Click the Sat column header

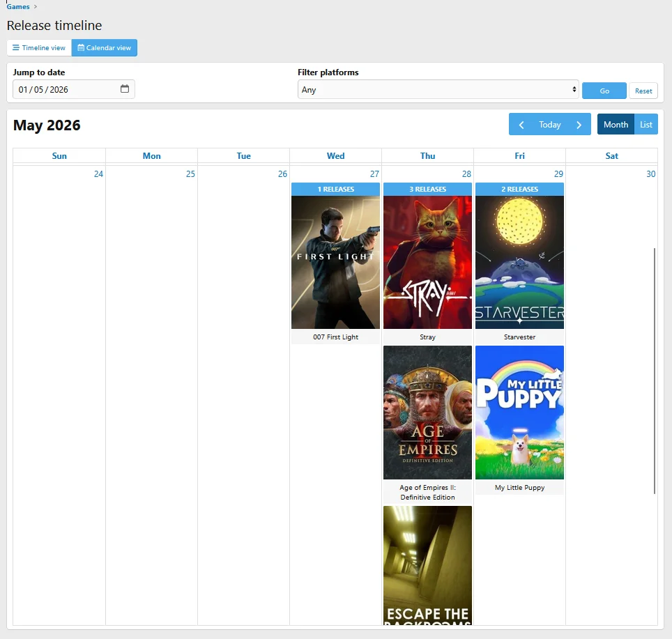pos(611,156)
